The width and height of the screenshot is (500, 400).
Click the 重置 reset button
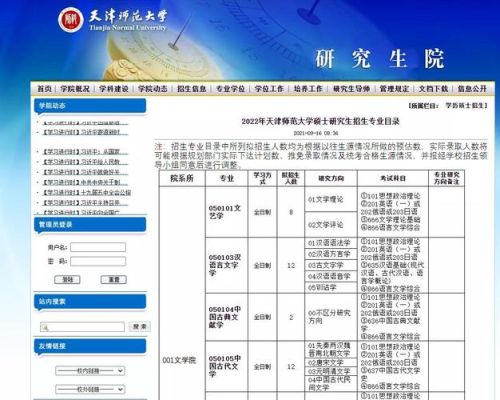pyautogui.click(x=114, y=280)
